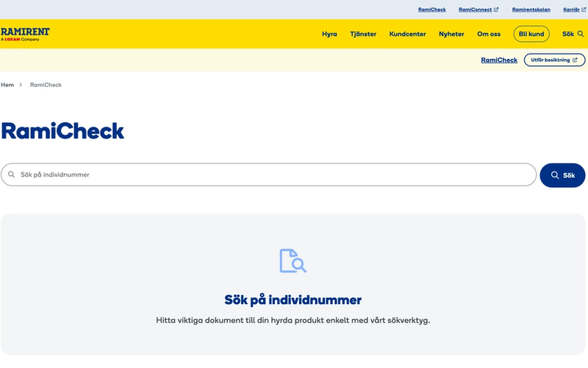The image size is (588, 368).
Task: Click the Sök på individnummer heading in panel
Action: coord(293,300)
